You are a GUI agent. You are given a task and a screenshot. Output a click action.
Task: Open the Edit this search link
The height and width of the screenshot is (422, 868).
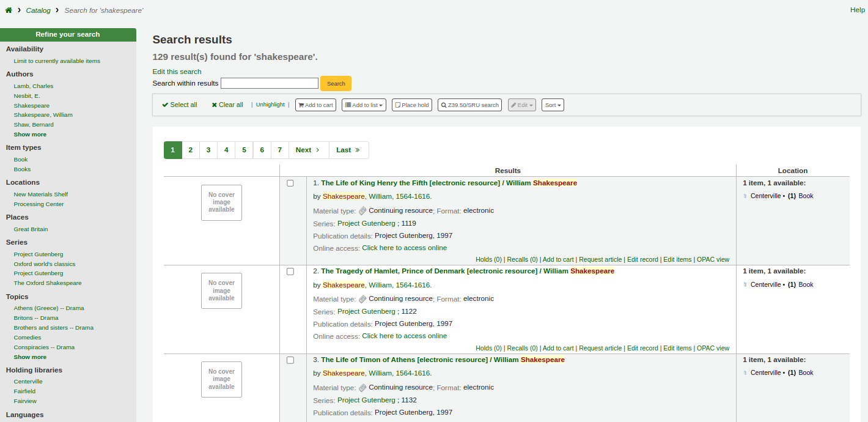tap(177, 72)
